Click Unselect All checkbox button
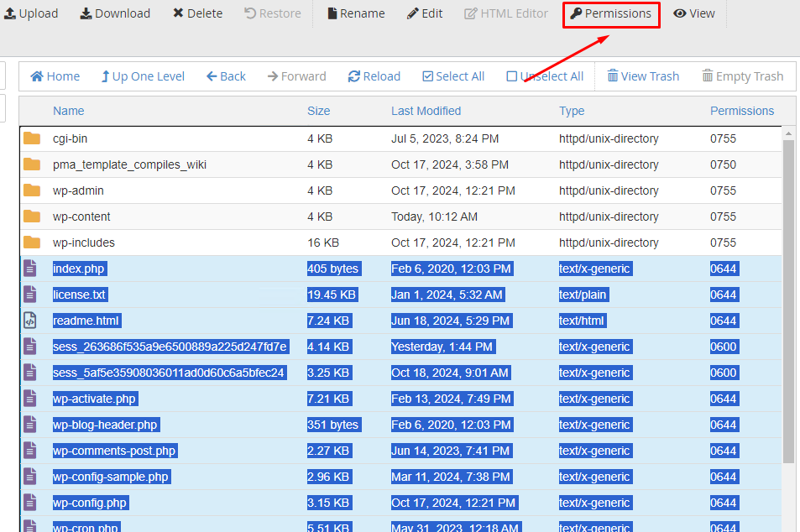 pyautogui.click(x=545, y=76)
